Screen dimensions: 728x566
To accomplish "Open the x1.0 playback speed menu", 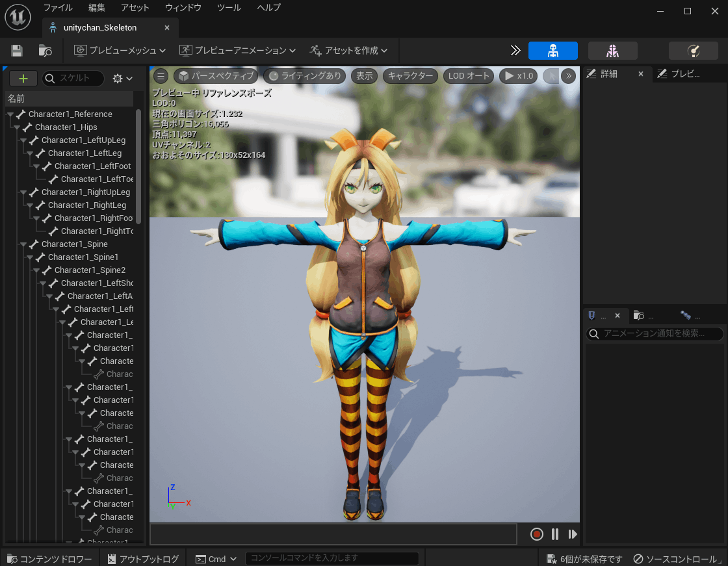I will [x=519, y=76].
